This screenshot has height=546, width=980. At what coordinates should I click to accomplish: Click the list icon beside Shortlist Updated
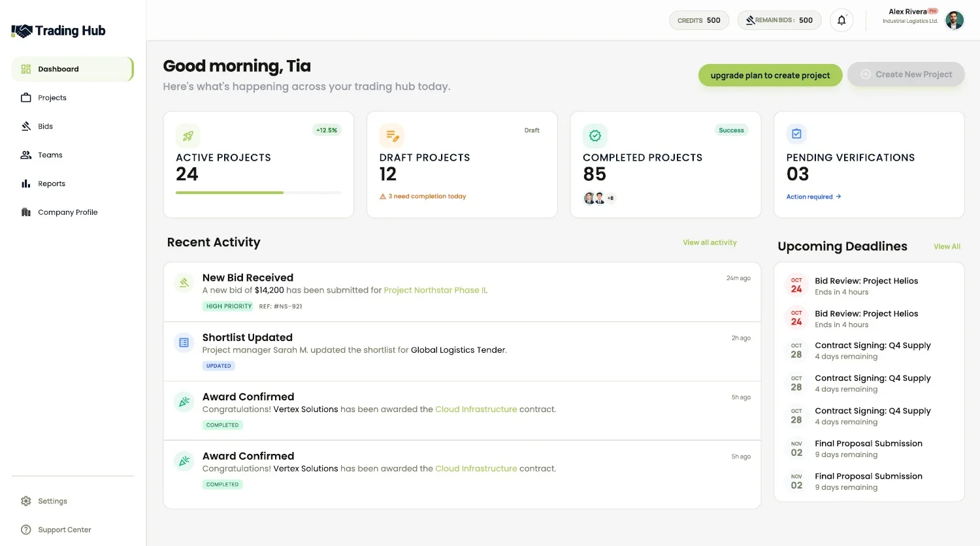tap(184, 342)
